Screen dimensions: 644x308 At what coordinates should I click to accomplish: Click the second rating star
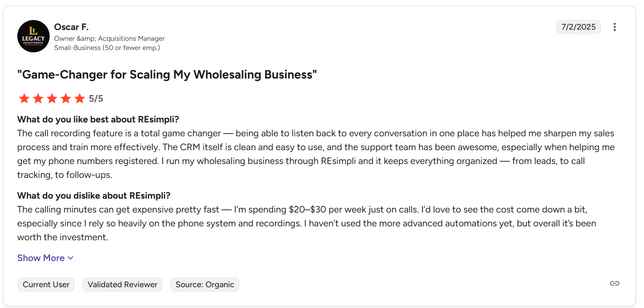pos(38,99)
